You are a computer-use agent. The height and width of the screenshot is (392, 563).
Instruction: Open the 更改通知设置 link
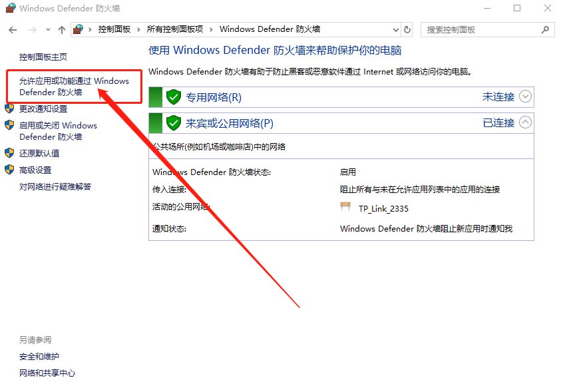click(x=43, y=108)
